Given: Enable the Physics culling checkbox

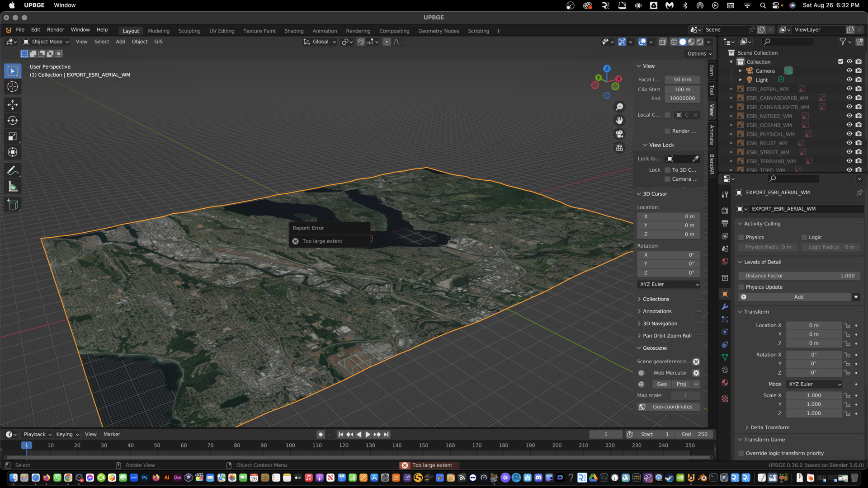Looking at the screenshot, I should [x=741, y=237].
